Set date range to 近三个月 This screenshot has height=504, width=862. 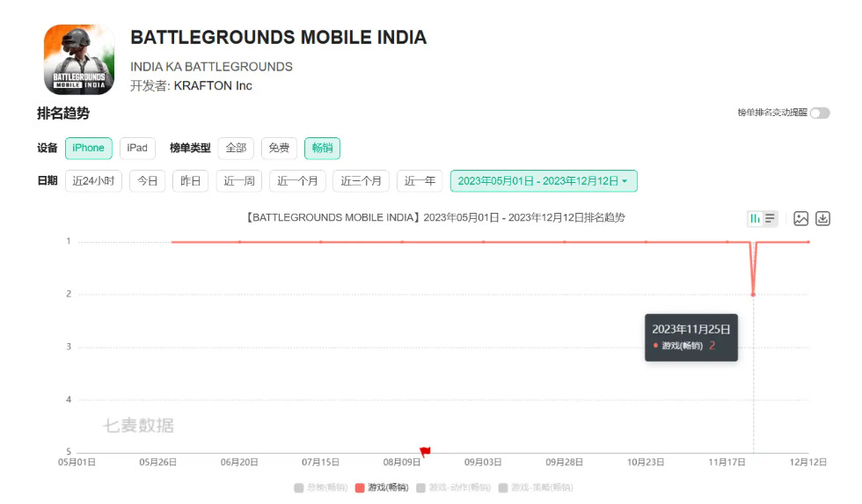361,181
